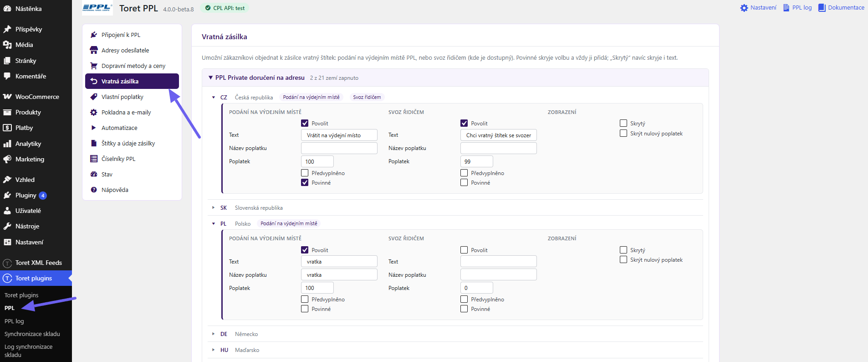Click the WooCommerce icon
The height and width of the screenshot is (362, 868).
7,97
